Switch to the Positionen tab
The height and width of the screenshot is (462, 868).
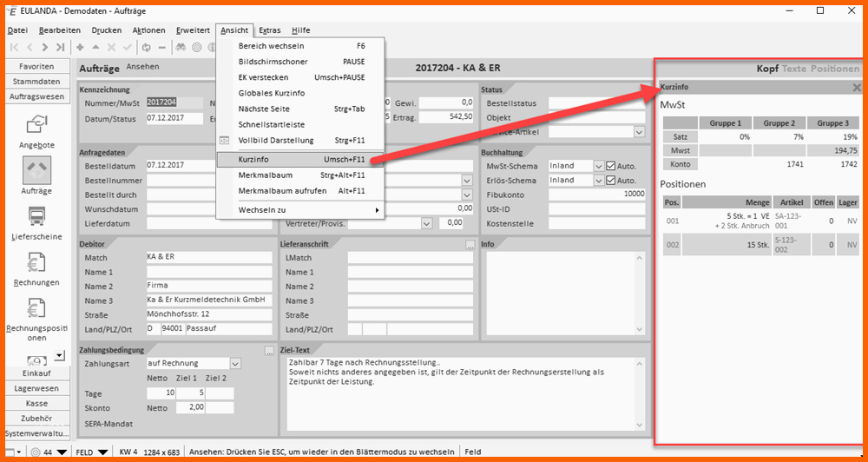click(835, 69)
